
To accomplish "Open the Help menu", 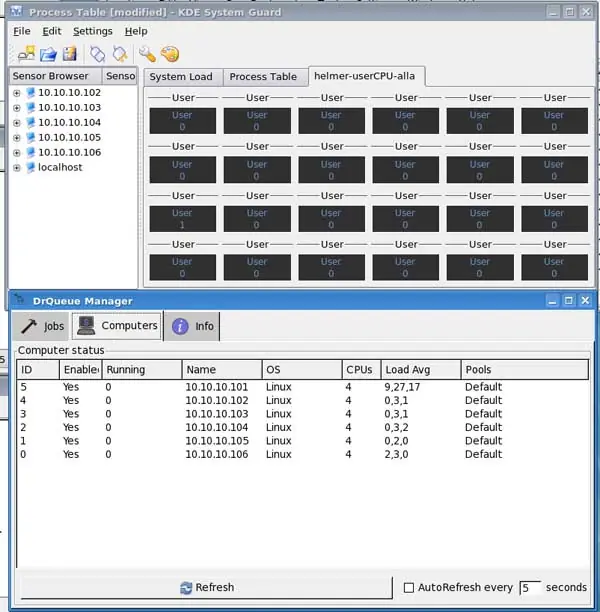I will coord(136,31).
